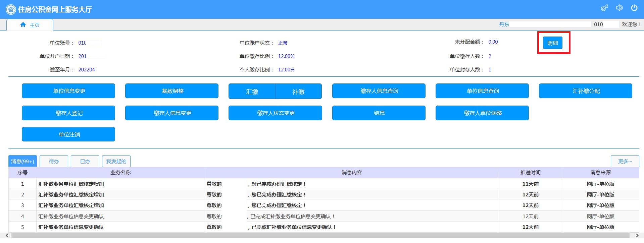Select row 5 汇补缴业务单位信息变更确认
Image resolution: width=644 pixels, height=243 pixels.
pos(71,227)
